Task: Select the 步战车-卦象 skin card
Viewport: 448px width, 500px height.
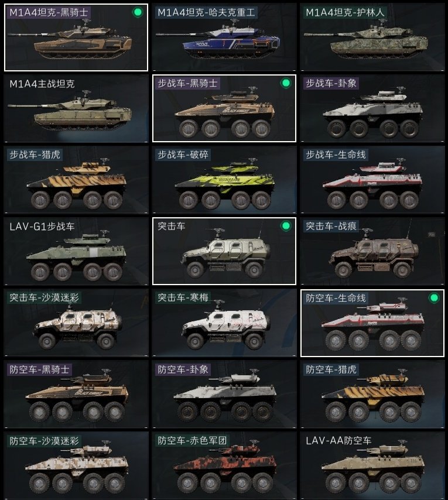Action: pyautogui.click(x=372, y=108)
